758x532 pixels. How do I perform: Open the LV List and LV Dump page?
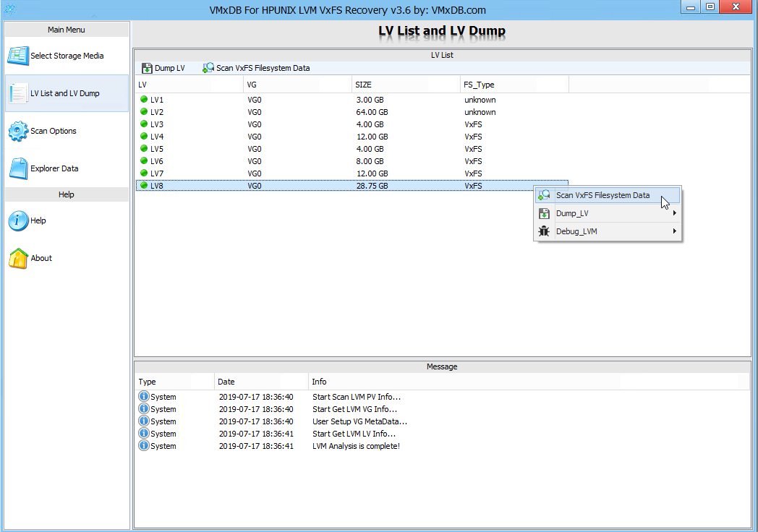[67, 93]
